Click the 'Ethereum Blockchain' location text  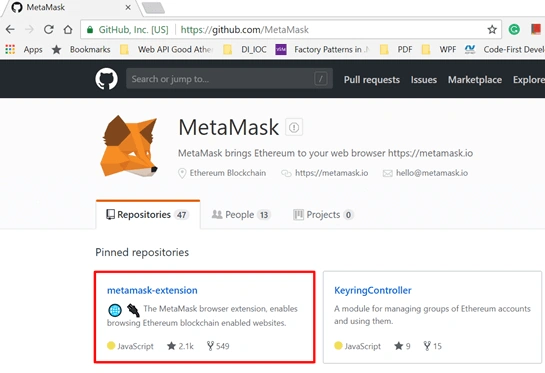click(228, 173)
